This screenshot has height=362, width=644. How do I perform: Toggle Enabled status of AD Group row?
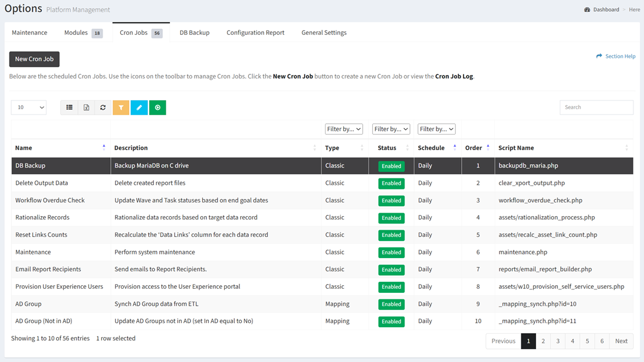(x=391, y=304)
